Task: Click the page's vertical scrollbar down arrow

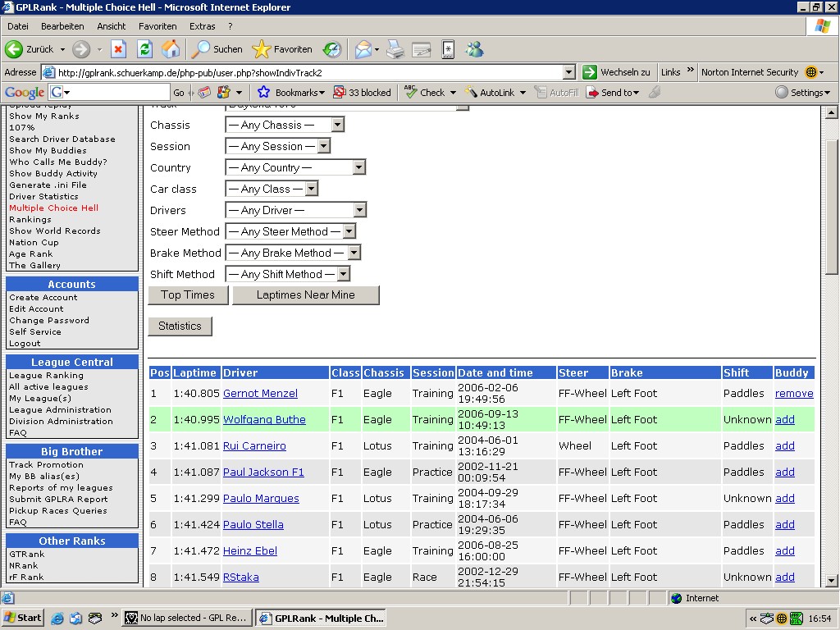Action: point(831,581)
